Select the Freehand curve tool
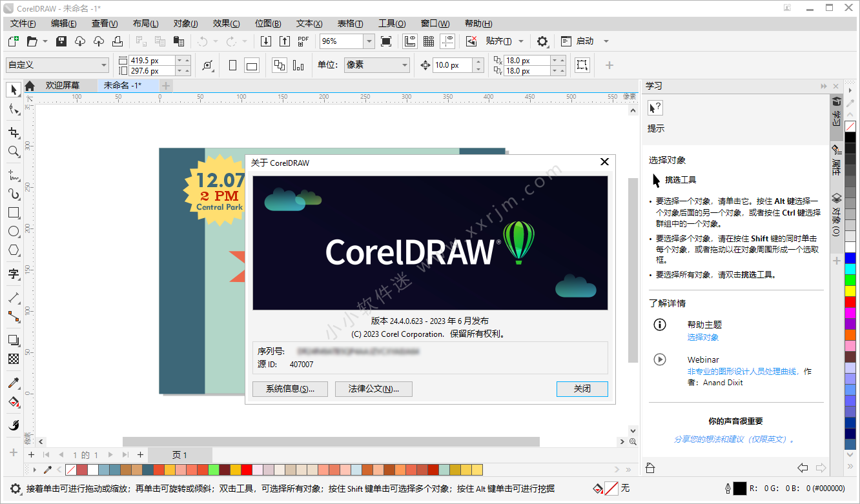The height and width of the screenshot is (504, 860). [13, 175]
